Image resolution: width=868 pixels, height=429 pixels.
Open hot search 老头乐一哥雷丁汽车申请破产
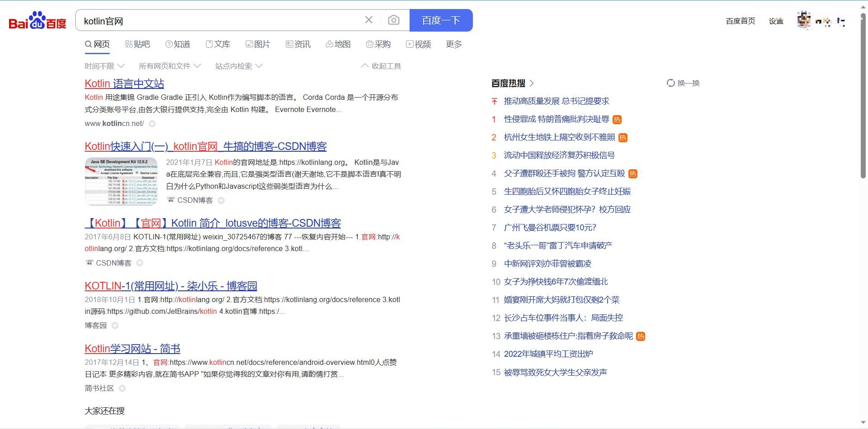[558, 246]
